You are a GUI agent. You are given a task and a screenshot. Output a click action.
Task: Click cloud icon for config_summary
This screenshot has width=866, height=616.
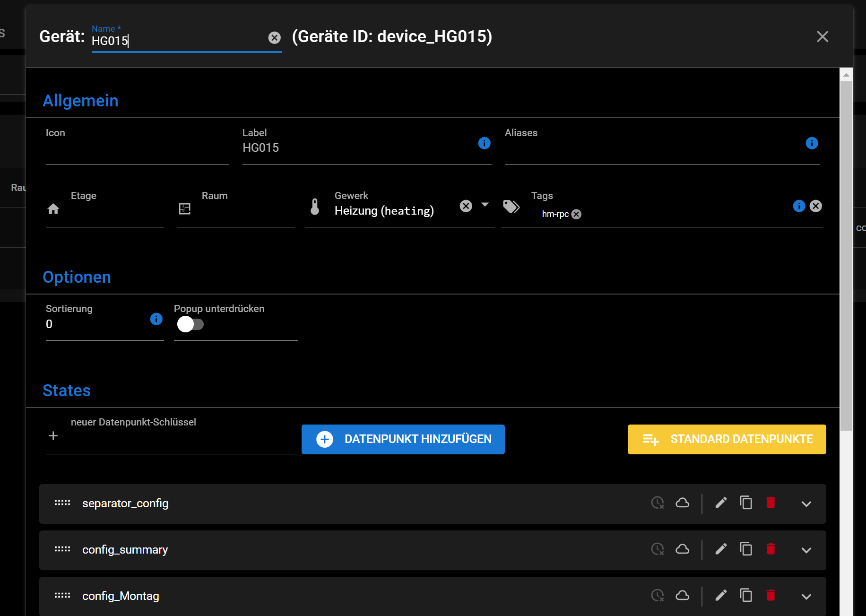click(682, 549)
